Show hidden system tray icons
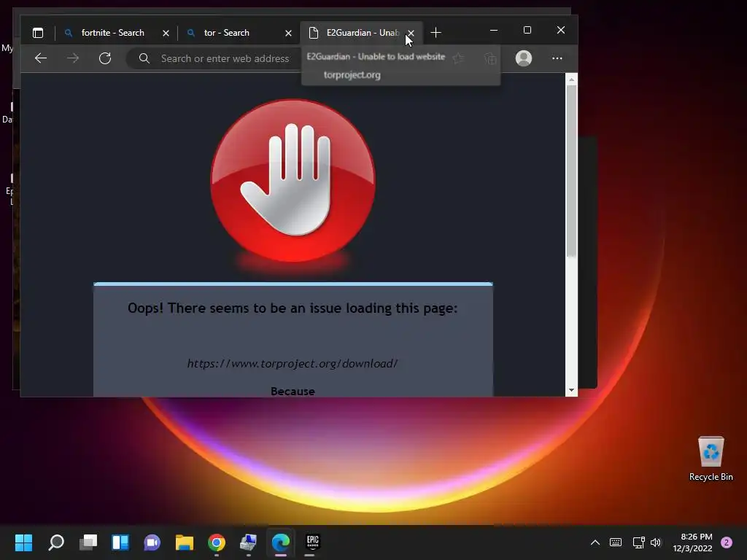747x560 pixels. [595, 542]
